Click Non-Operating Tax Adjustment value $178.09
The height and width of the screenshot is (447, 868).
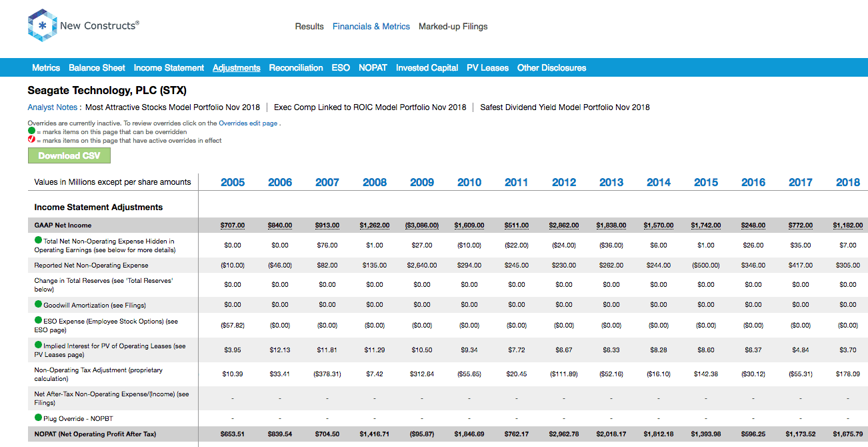848,374
